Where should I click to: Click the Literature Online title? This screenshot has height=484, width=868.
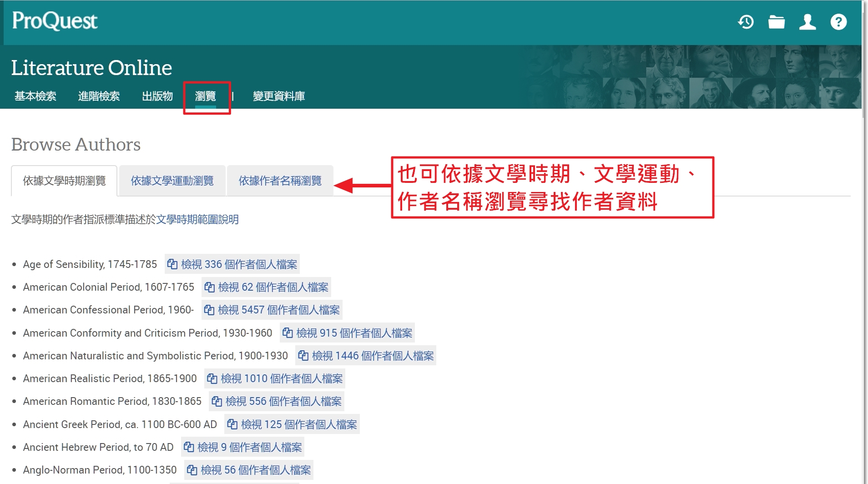click(x=91, y=68)
